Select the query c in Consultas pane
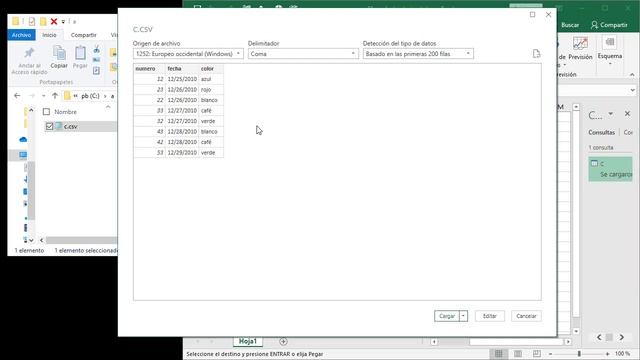 click(x=610, y=169)
